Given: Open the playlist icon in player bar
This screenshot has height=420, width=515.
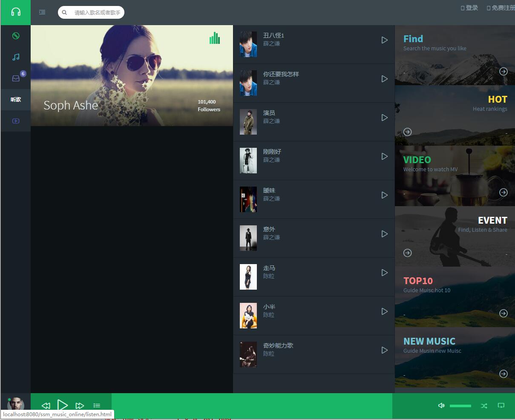Looking at the screenshot, I should pyautogui.click(x=97, y=406).
